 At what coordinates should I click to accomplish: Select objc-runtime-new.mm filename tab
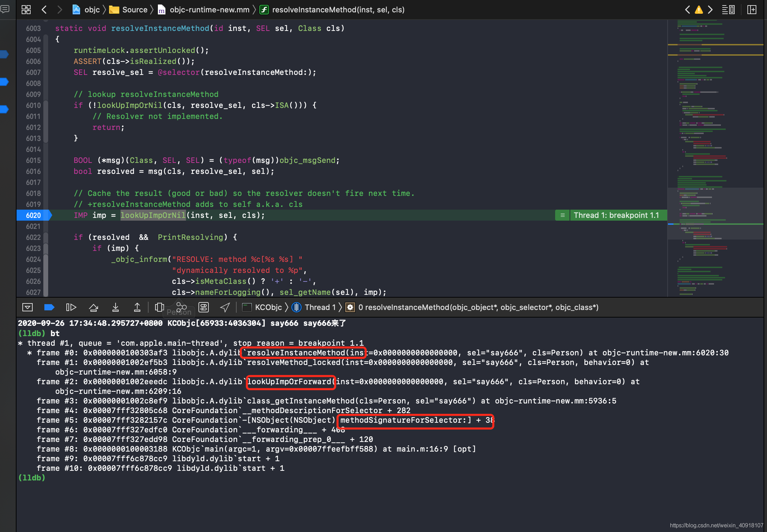click(206, 9)
